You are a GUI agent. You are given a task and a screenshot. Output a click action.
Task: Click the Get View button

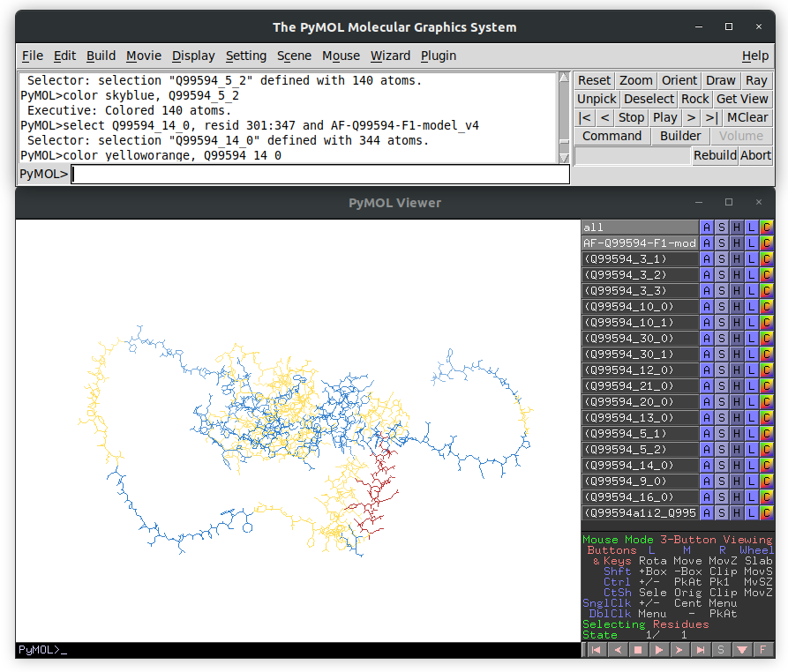[742, 99]
